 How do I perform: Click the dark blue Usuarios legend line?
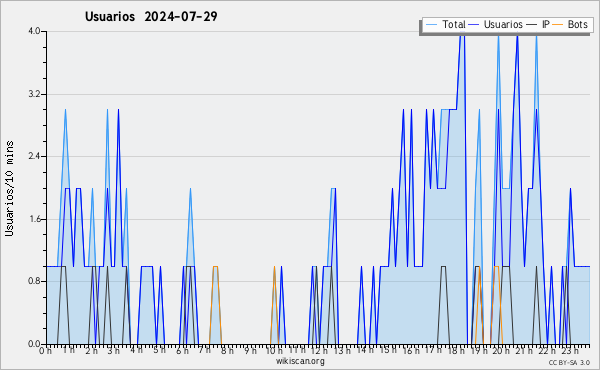pos(474,25)
